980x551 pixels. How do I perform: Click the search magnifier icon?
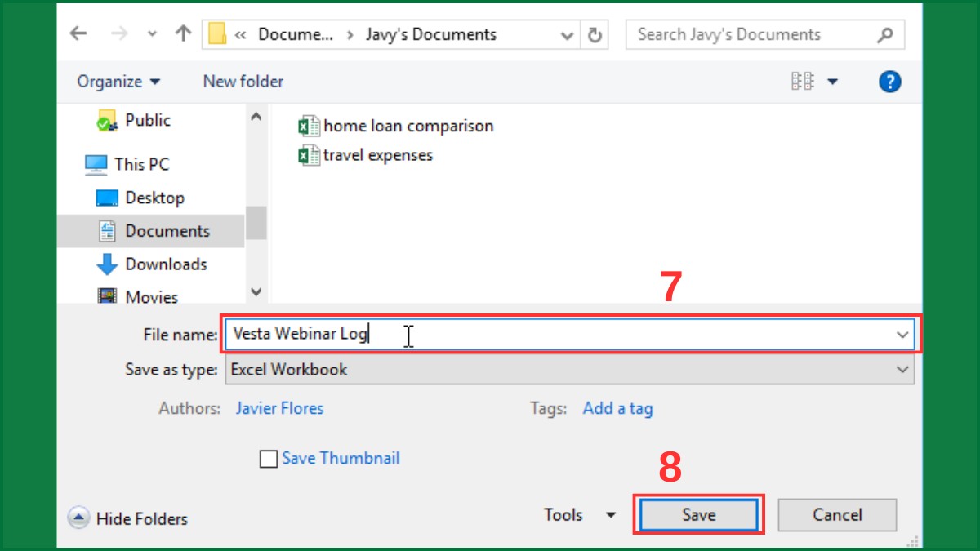(884, 34)
